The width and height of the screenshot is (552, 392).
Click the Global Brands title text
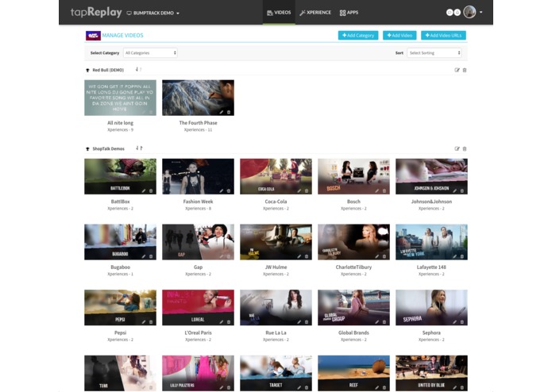point(353,332)
